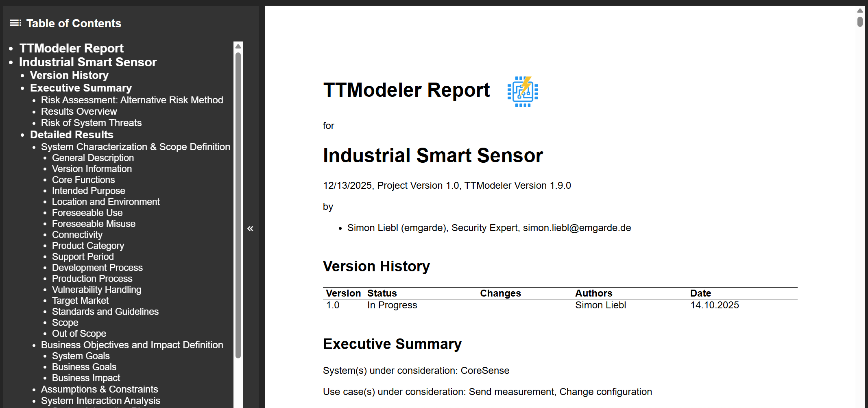Open the Connectivity contents item

pos(77,235)
